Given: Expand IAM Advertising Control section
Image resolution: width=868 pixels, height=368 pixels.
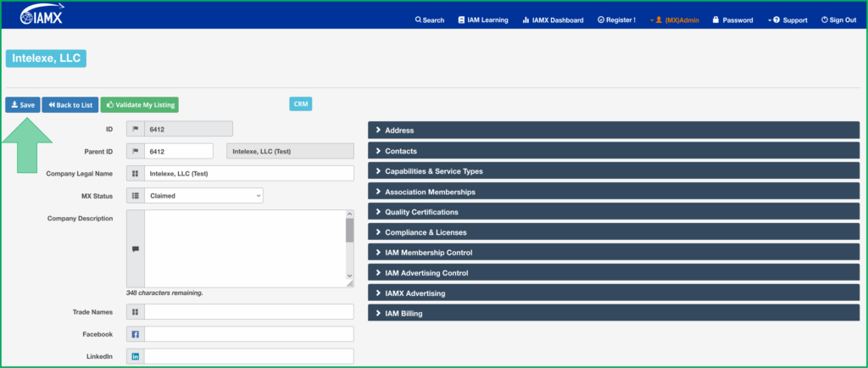Looking at the screenshot, I should coord(614,273).
